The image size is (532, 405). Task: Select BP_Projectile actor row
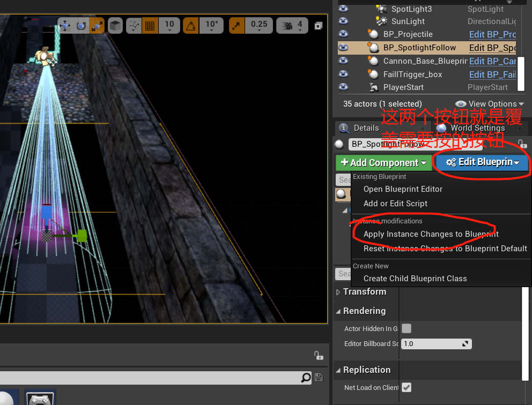pyautogui.click(x=427, y=34)
